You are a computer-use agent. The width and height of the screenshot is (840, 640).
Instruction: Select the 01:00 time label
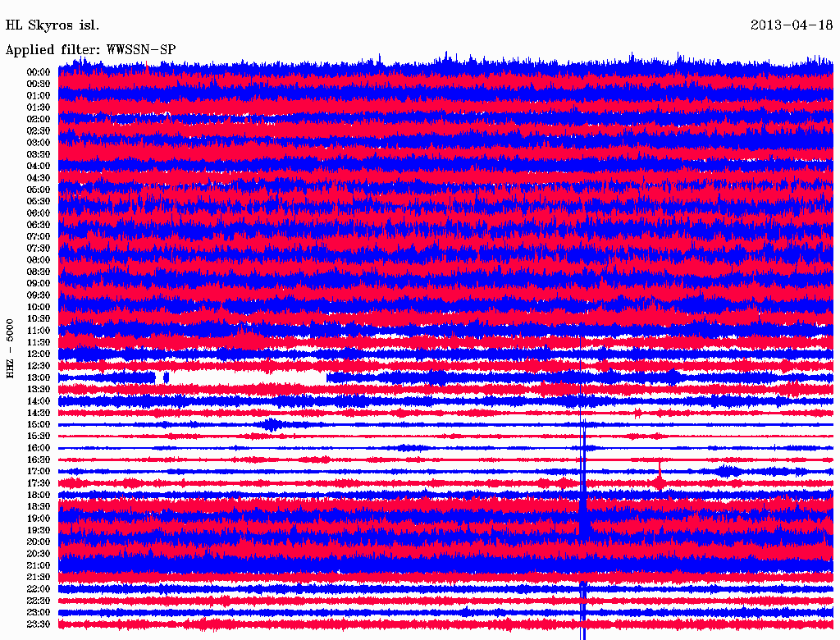tap(39, 95)
